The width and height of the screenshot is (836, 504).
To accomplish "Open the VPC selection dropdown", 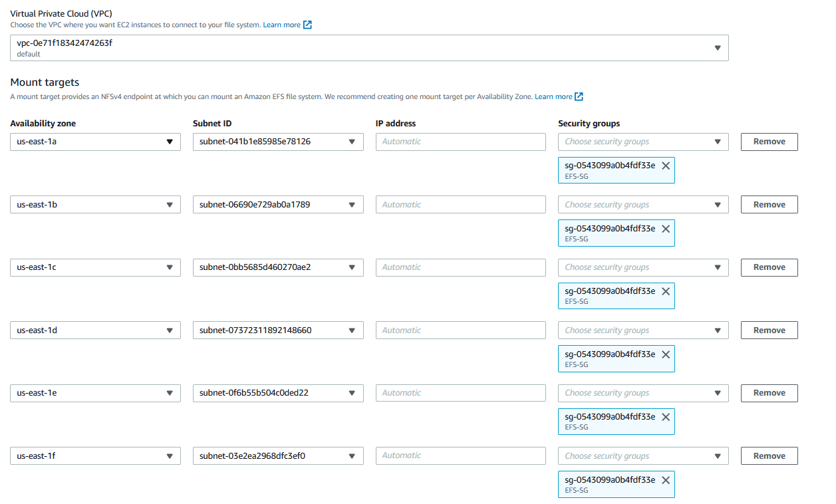I will coord(718,47).
